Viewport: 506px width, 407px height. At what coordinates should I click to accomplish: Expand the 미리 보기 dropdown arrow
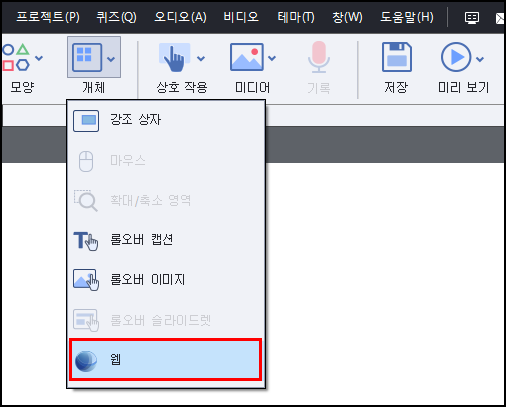(x=480, y=59)
